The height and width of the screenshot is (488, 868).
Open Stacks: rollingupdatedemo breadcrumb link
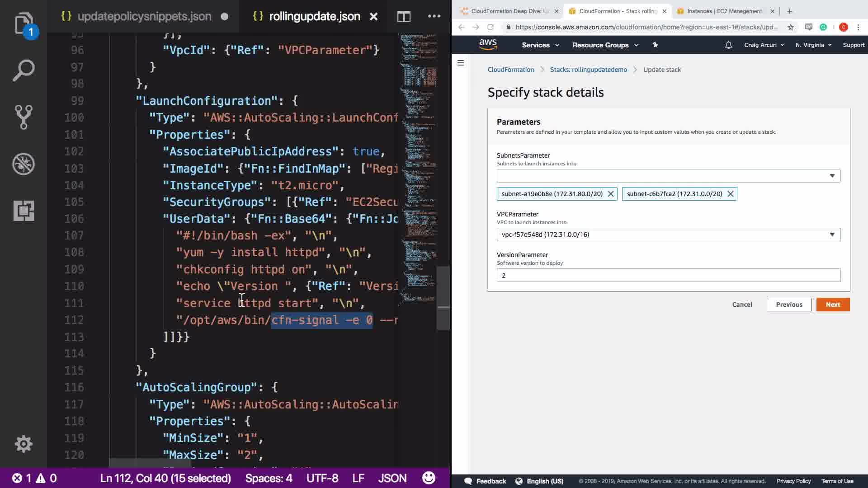588,70
